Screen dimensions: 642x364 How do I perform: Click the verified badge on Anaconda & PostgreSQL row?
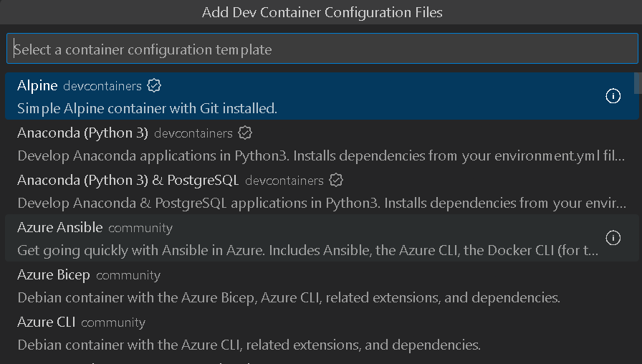336,180
